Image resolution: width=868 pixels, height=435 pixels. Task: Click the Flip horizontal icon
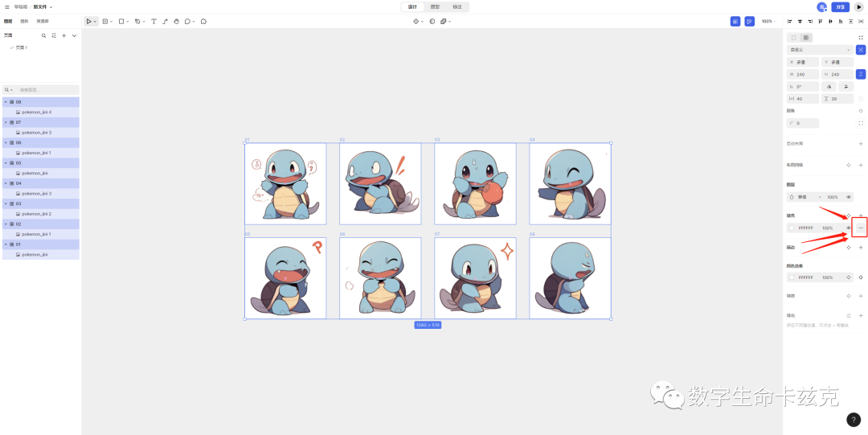(x=829, y=87)
